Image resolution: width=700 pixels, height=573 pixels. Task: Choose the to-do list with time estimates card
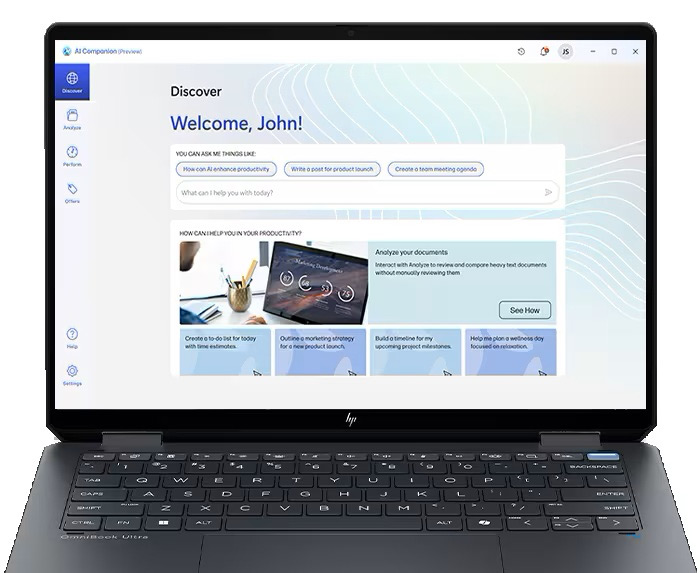click(225, 352)
